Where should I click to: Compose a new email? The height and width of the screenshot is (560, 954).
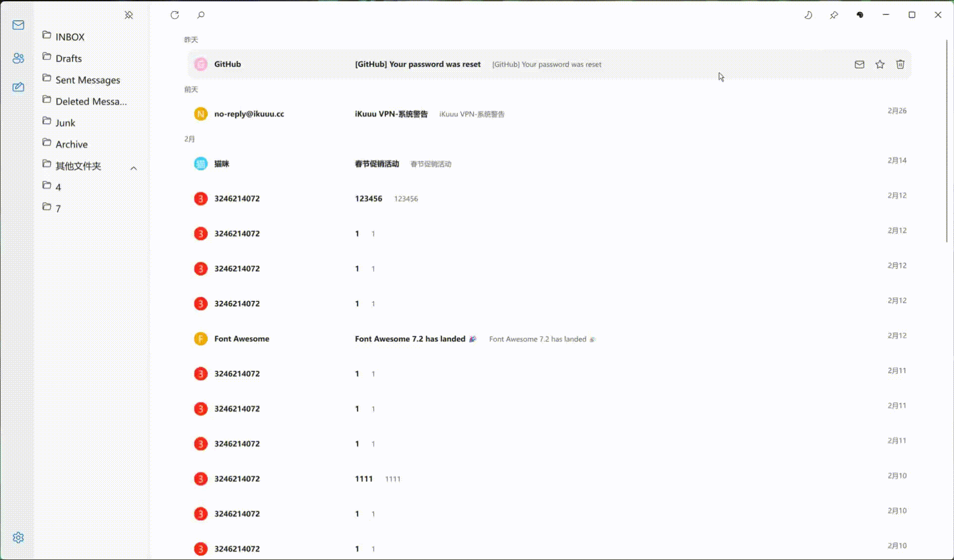(18, 87)
